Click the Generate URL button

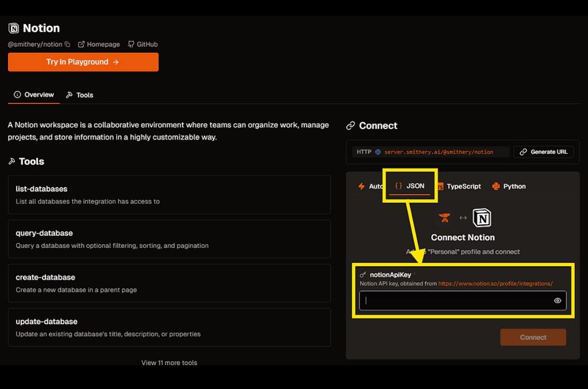[543, 152]
